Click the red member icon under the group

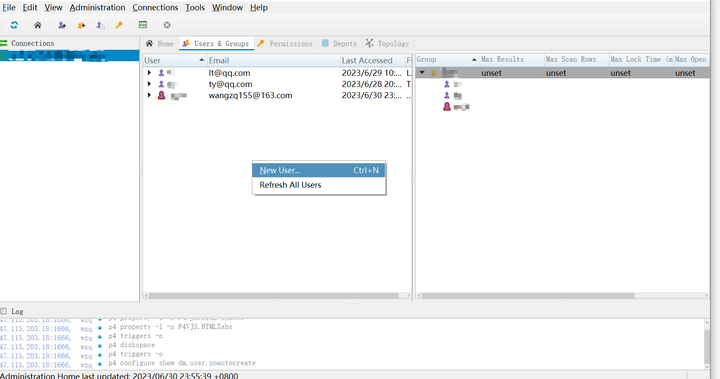click(447, 107)
